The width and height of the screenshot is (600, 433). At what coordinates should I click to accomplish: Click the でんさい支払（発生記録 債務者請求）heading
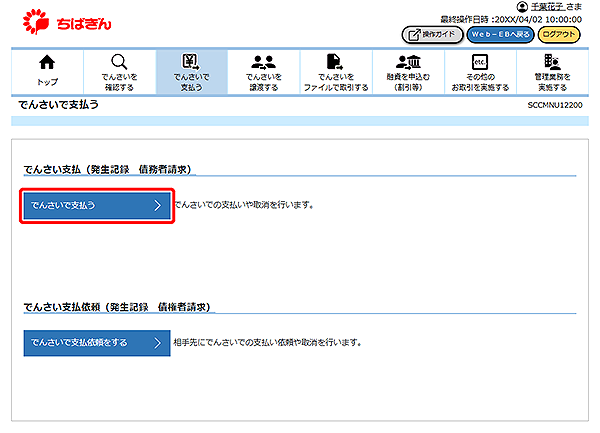coord(107,170)
